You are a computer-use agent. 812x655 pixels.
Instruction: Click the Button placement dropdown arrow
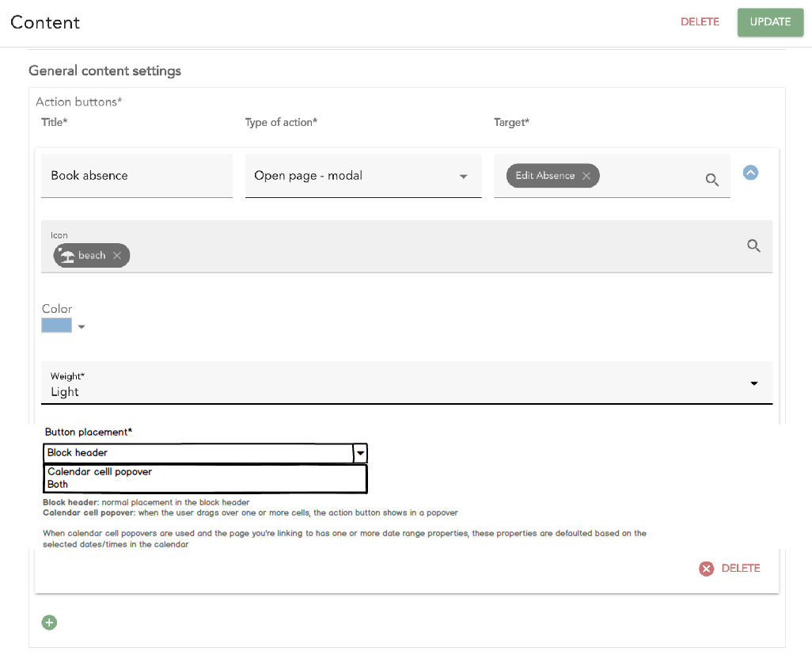point(360,453)
